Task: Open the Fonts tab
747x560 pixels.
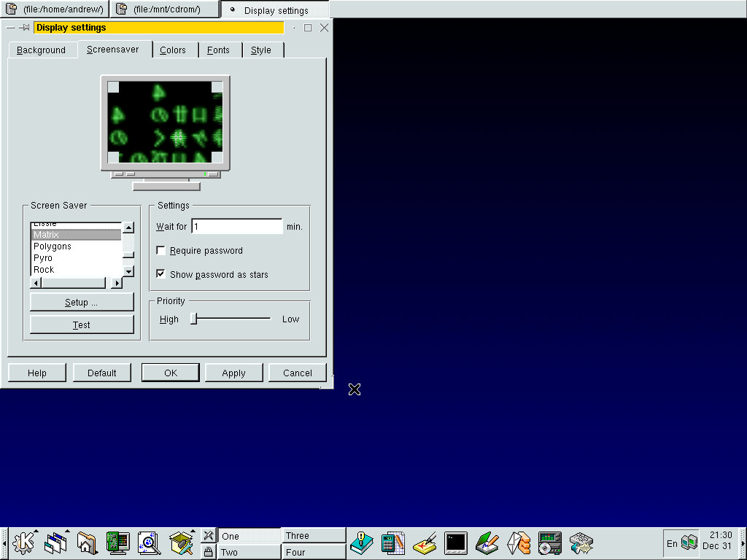Action: tap(218, 50)
